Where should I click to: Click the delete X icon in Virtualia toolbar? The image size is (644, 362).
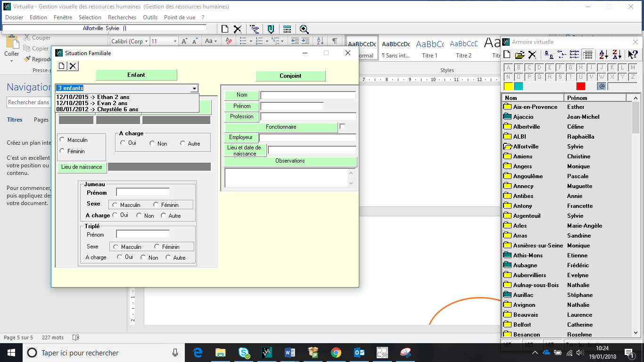238,29
